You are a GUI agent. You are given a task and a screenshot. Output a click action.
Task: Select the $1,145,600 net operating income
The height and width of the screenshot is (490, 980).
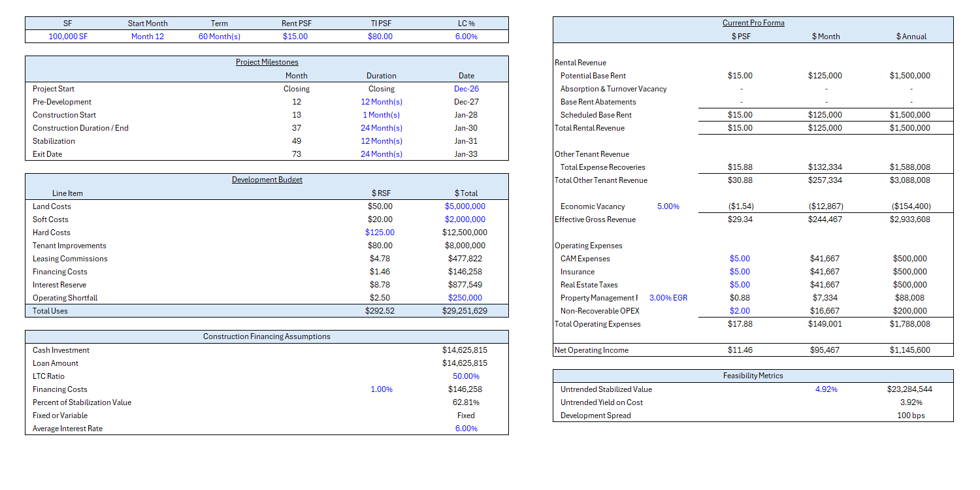[910, 350]
